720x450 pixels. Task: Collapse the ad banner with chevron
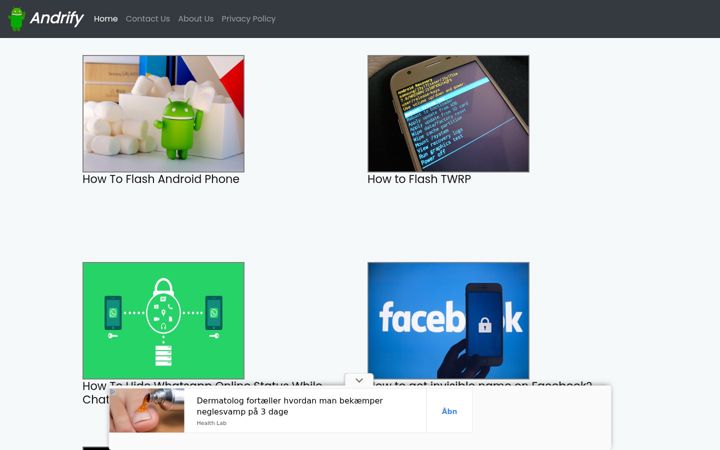coord(359,380)
